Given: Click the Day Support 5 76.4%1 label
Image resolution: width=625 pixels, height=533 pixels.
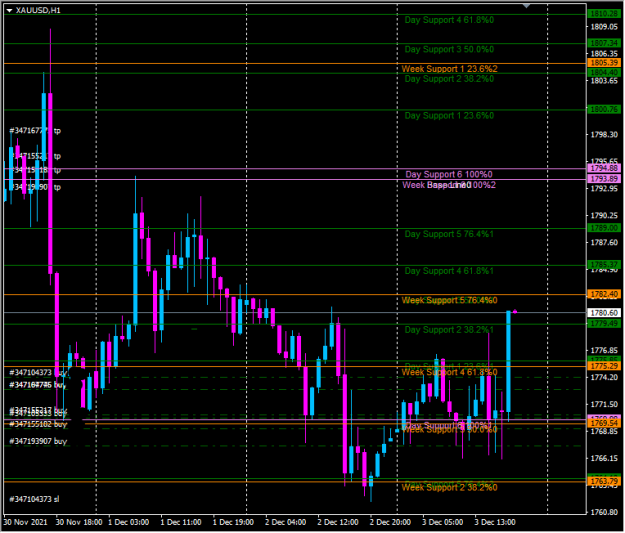Looking at the screenshot, I should [449, 234].
